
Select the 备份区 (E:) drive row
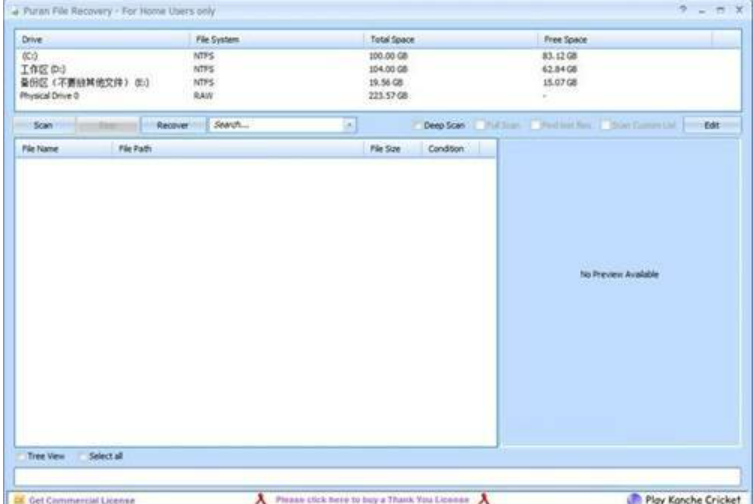click(377, 83)
